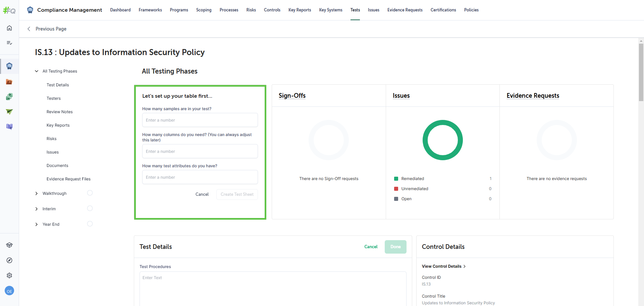Focus the columns count number field
This screenshot has width=644, height=306.
(200, 151)
